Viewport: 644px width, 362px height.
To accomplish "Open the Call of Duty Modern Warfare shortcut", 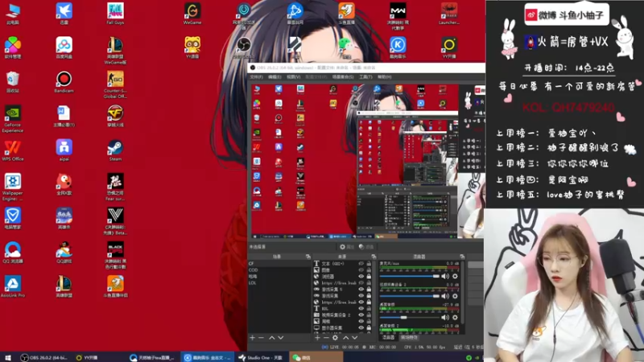I will (x=398, y=16).
